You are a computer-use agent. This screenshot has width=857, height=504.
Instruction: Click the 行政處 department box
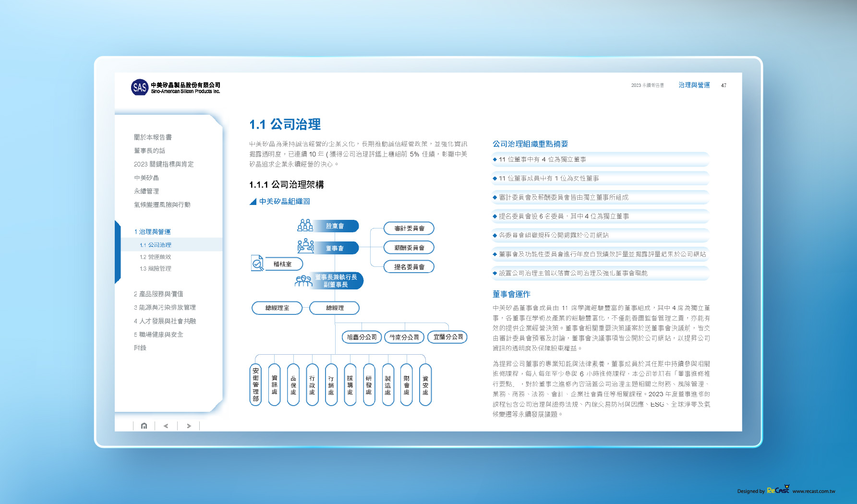(312, 384)
